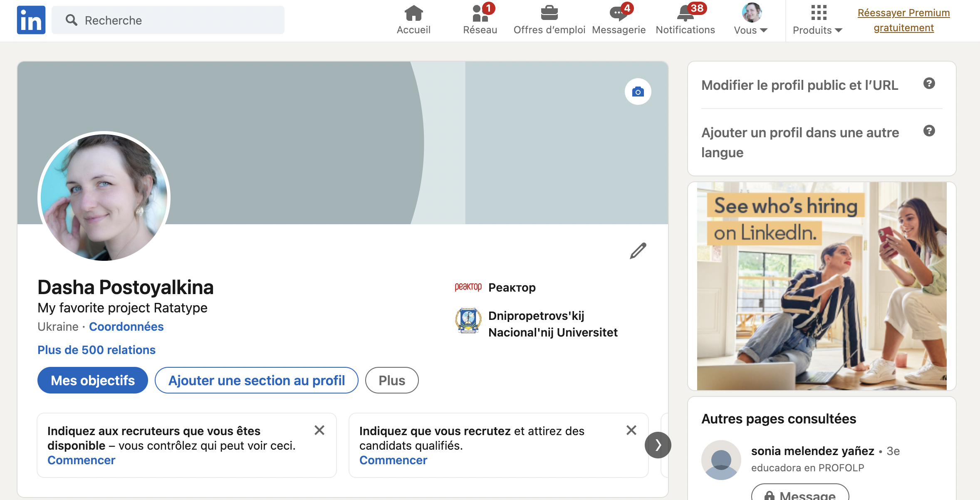Click help icon beside Ajouter un profil
This screenshot has height=500, width=980.
click(x=929, y=131)
